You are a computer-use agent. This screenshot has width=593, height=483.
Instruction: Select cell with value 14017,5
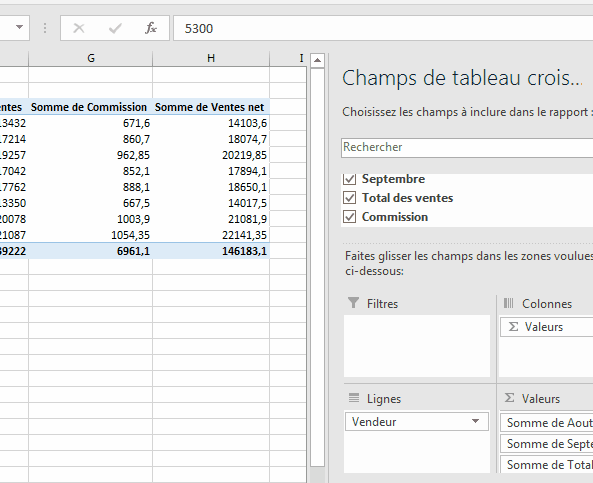(x=211, y=203)
